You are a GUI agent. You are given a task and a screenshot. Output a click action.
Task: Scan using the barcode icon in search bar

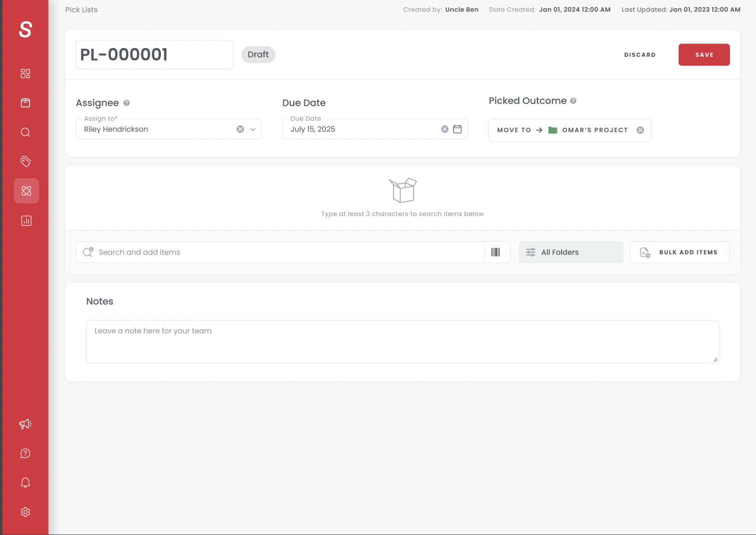point(495,252)
